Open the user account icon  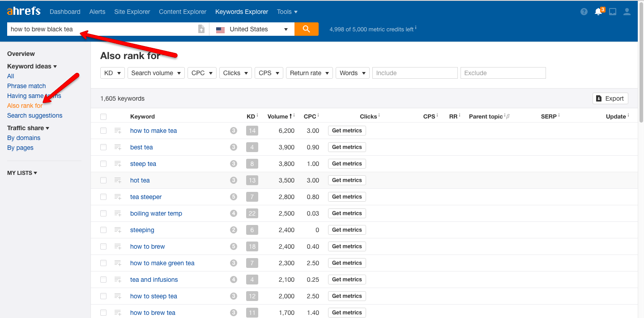click(627, 12)
